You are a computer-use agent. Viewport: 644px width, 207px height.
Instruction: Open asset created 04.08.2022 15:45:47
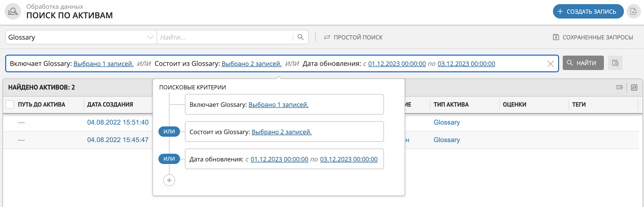(118, 140)
